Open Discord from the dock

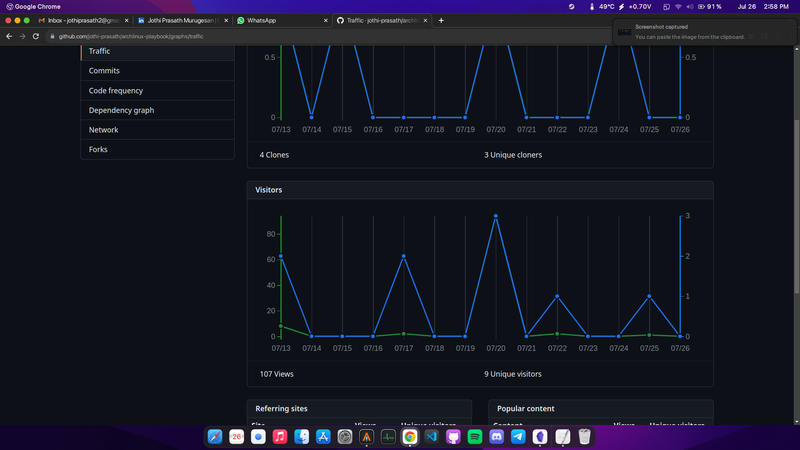(497, 437)
